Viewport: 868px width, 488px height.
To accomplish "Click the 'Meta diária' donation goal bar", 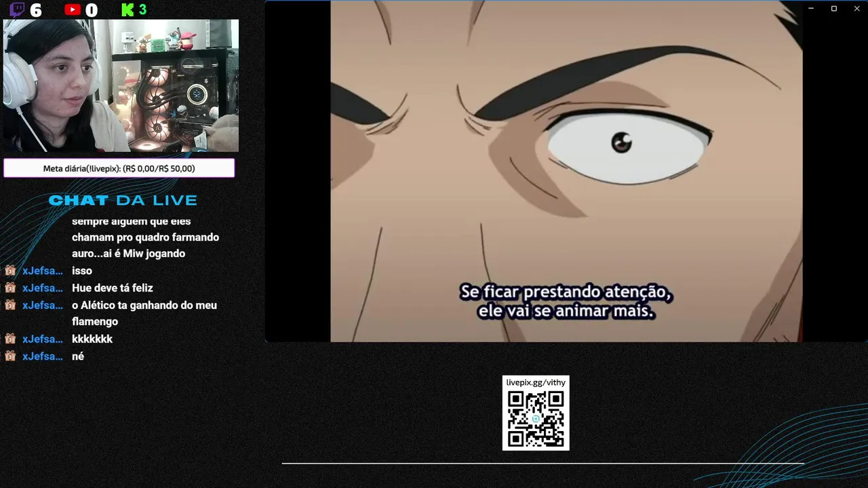I will click(119, 168).
